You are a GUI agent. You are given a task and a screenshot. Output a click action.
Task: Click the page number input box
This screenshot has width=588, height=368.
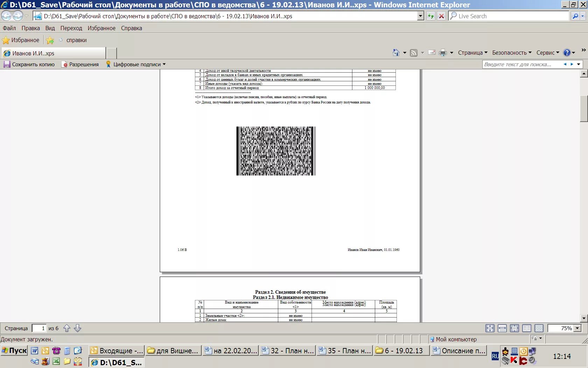39,328
